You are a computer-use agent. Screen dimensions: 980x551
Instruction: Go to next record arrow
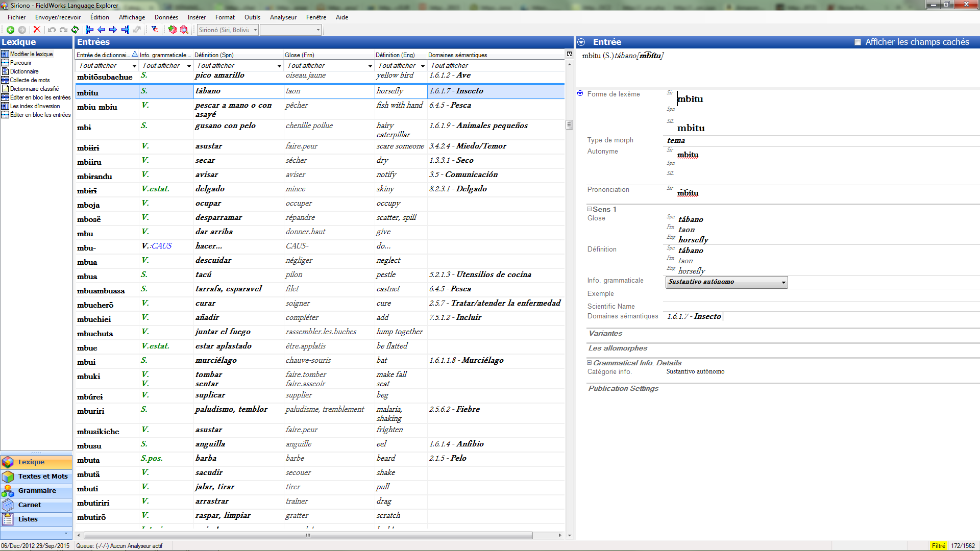(x=113, y=30)
